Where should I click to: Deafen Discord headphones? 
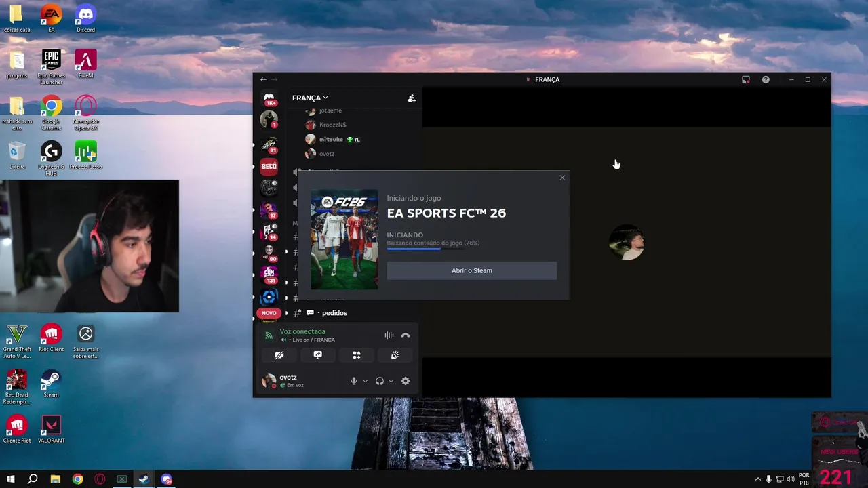380,381
